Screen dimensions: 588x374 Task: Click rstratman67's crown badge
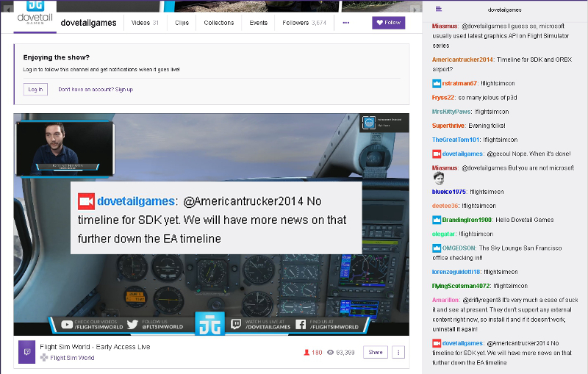click(x=437, y=84)
